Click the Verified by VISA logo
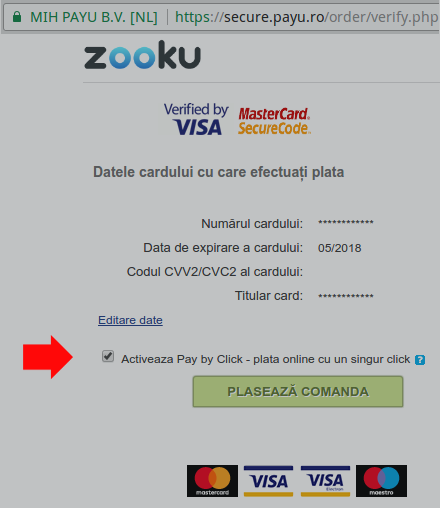 coord(196,119)
